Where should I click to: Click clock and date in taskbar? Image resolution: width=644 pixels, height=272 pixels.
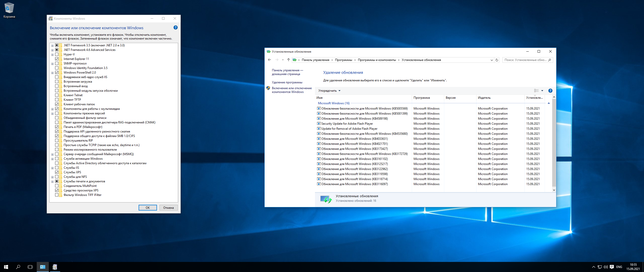pyautogui.click(x=633, y=267)
